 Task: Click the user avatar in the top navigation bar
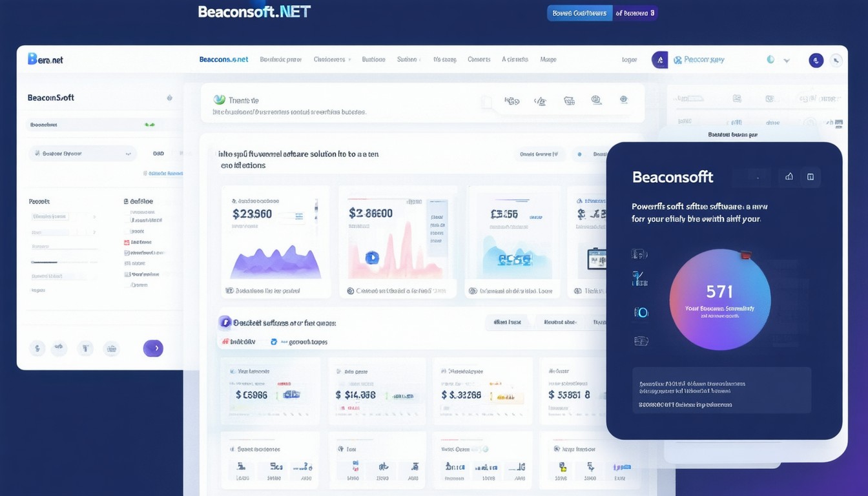tap(816, 59)
